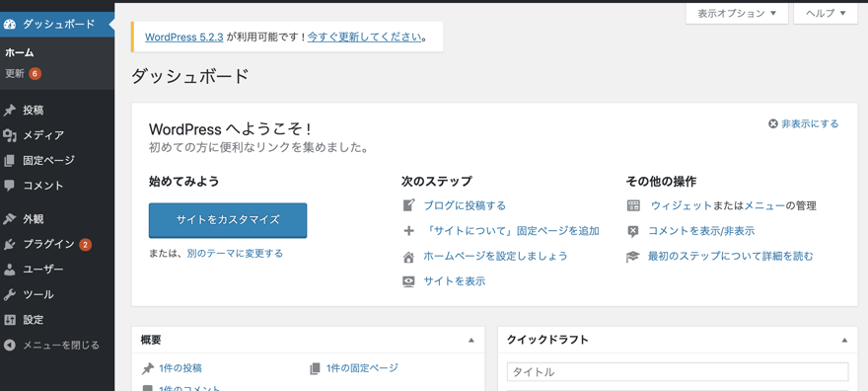Click the orange 2 plugins badge

85,244
